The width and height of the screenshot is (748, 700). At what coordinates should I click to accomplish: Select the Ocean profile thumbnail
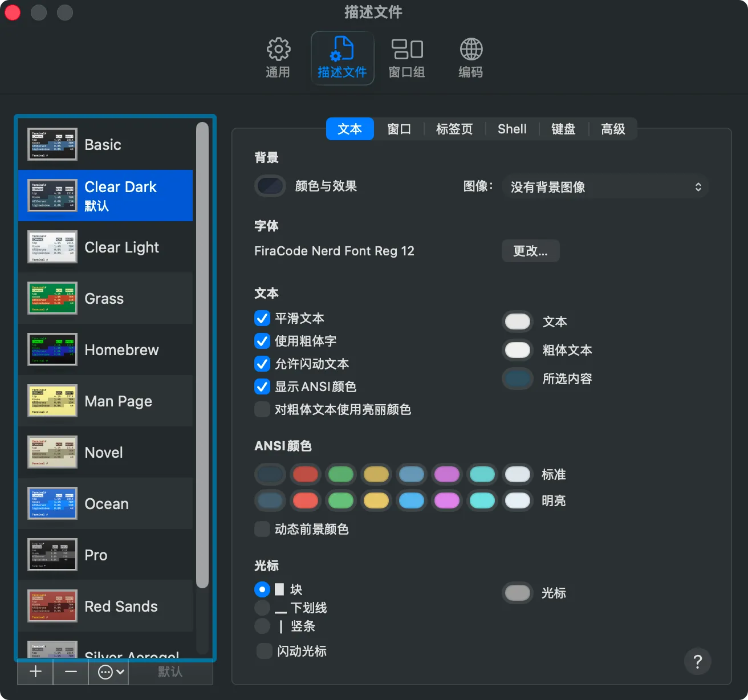(x=52, y=503)
